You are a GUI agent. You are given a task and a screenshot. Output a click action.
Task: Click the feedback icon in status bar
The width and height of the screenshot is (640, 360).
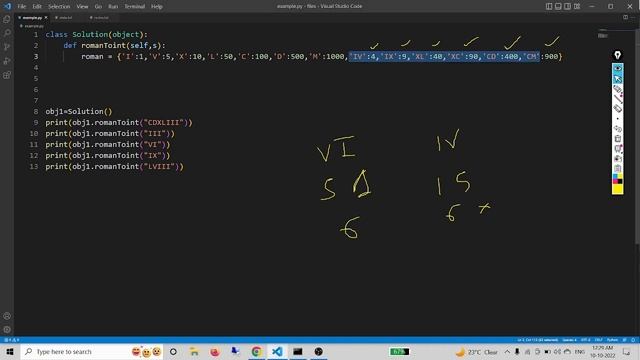point(624,340)
